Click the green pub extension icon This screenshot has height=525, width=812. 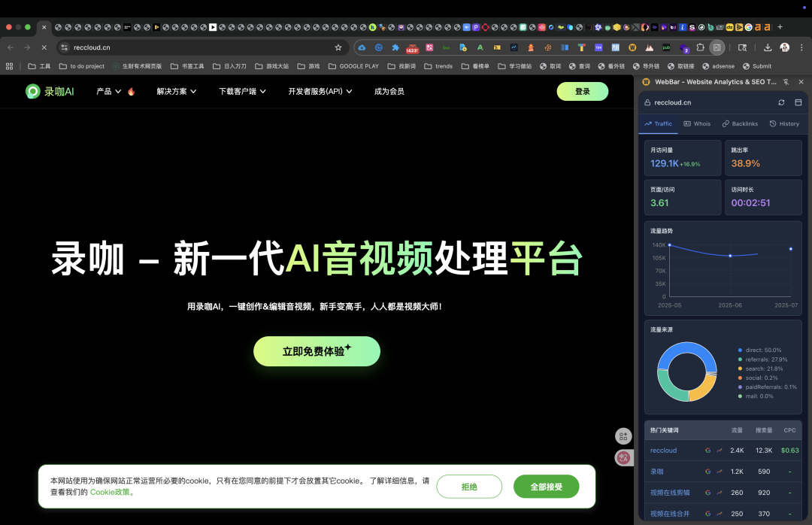666,47
